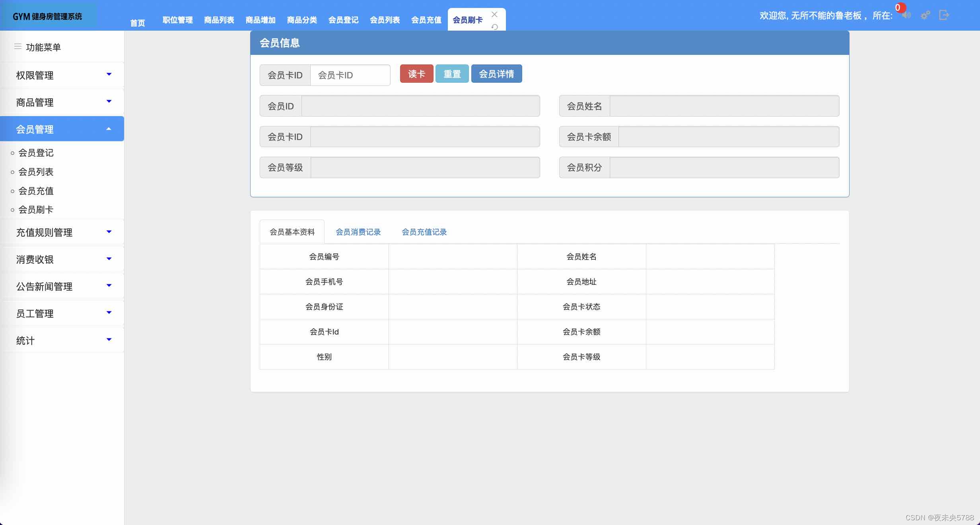Click the 重置 reset button
The width and height of the screenshot is (980, 525).
click(452, 74)
